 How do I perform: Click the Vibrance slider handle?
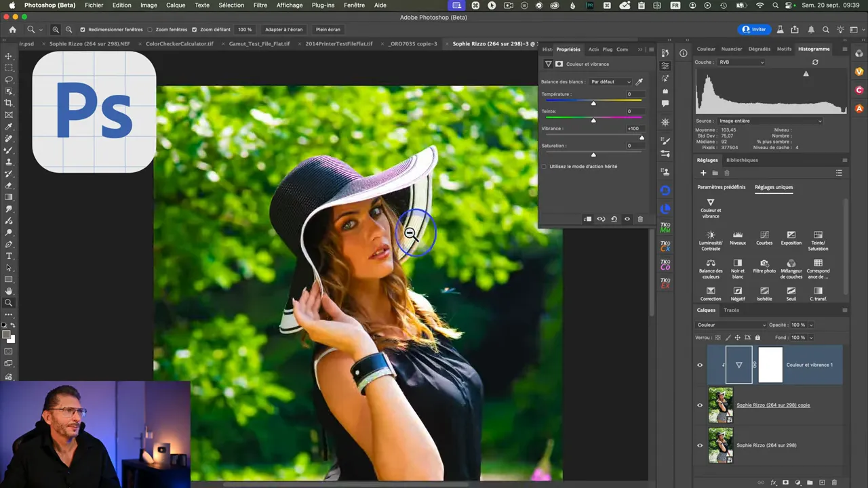point(642,138)
